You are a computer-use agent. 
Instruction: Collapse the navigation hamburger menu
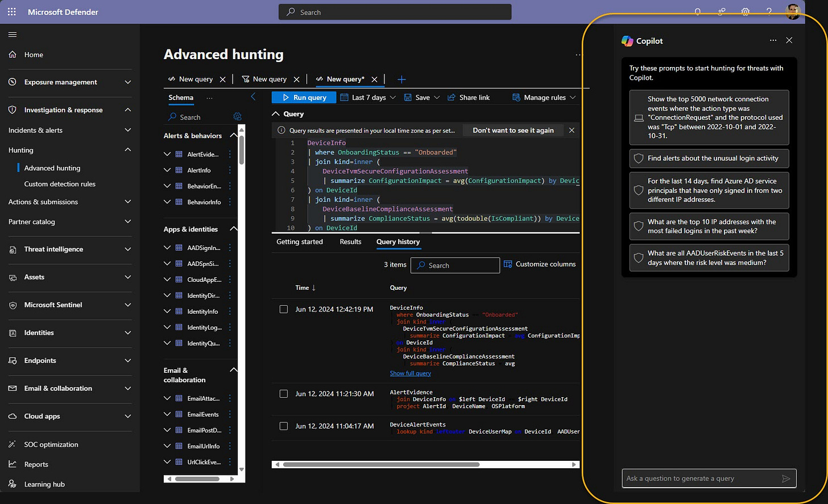[x=13, y=35]
